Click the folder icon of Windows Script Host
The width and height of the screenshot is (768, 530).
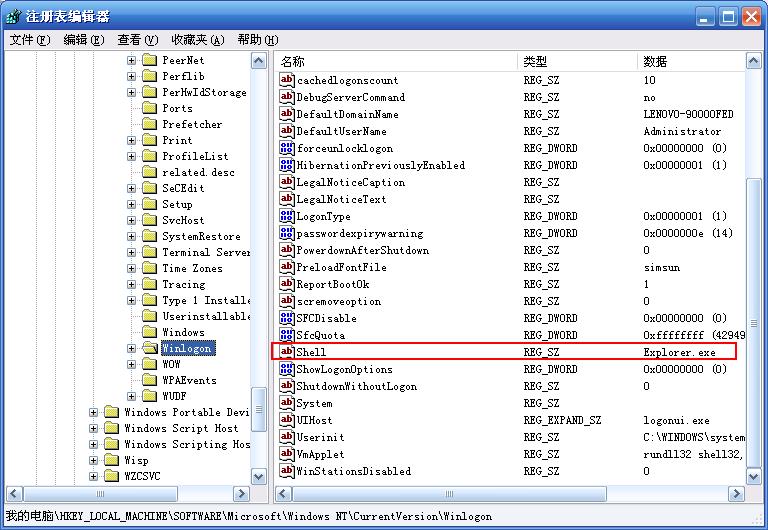[x=112, y=428]
